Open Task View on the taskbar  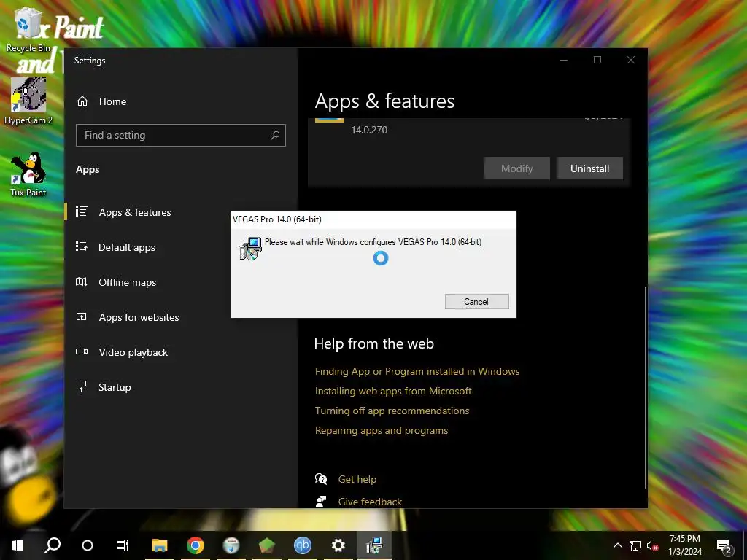[x=123, y=545]
